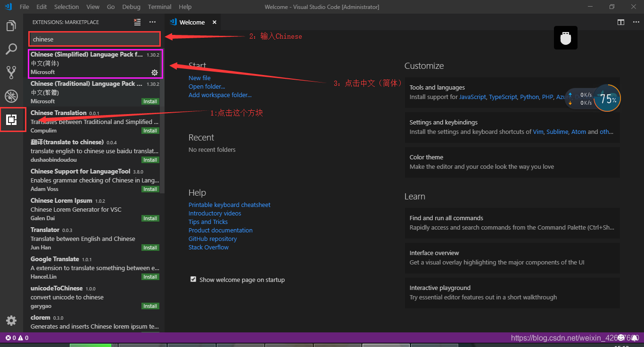The height and width of the screenshot is (347, 644).
Task: Close the Welcome tab
Action: click(x=215, y=22)
